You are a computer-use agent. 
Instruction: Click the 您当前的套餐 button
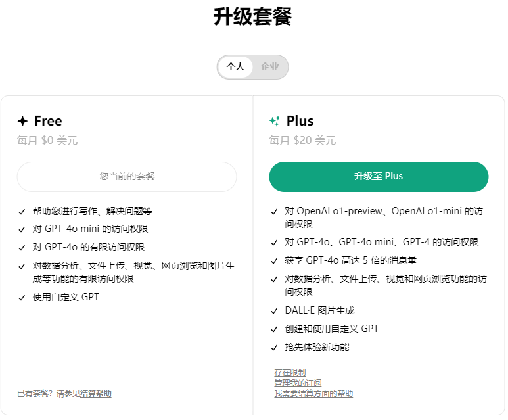point(127,177)
